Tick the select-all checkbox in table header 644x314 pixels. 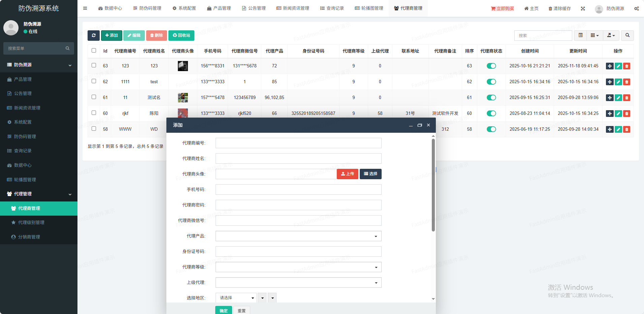click(94, 51)
